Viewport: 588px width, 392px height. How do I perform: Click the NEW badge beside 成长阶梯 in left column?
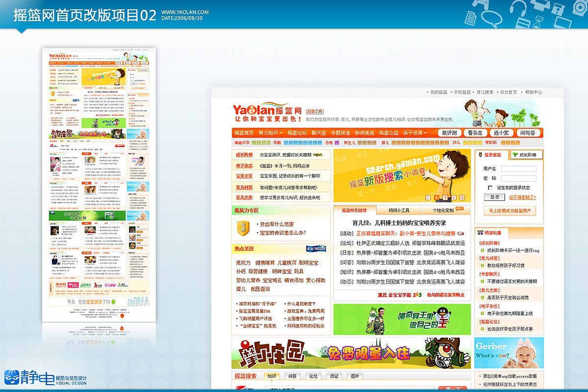coord(318,155)
